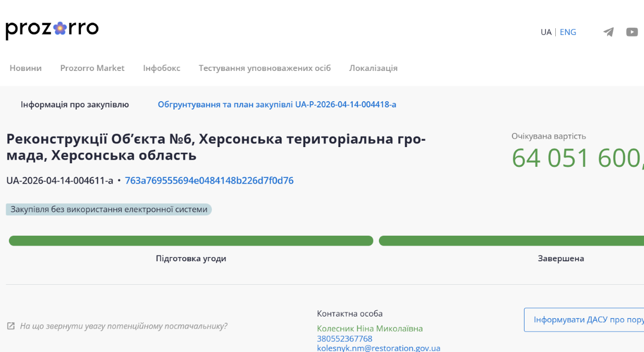Image resolution: width=644 pixels, height=352 pixels.
Task: Select the UA language option
Action: (x=546, y=32)
